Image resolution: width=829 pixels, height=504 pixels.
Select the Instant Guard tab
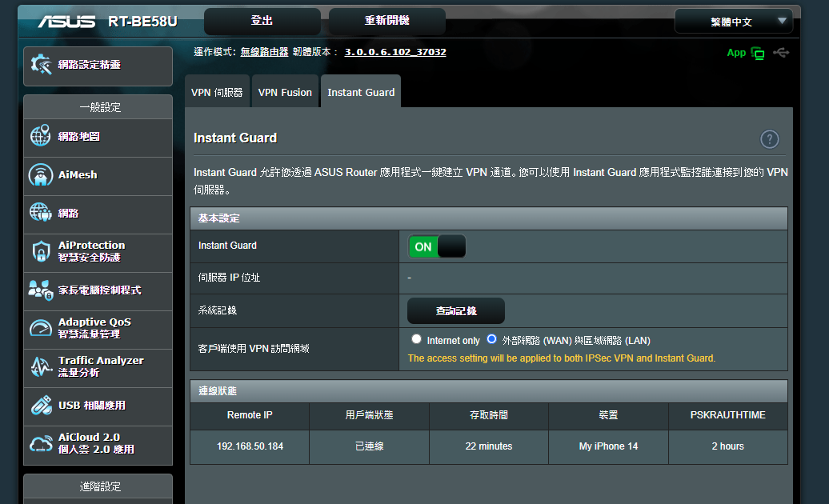[x=361, y=92]
